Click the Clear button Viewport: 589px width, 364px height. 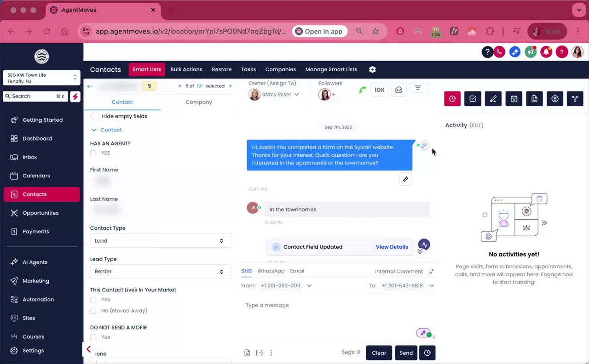coord(379,353)
